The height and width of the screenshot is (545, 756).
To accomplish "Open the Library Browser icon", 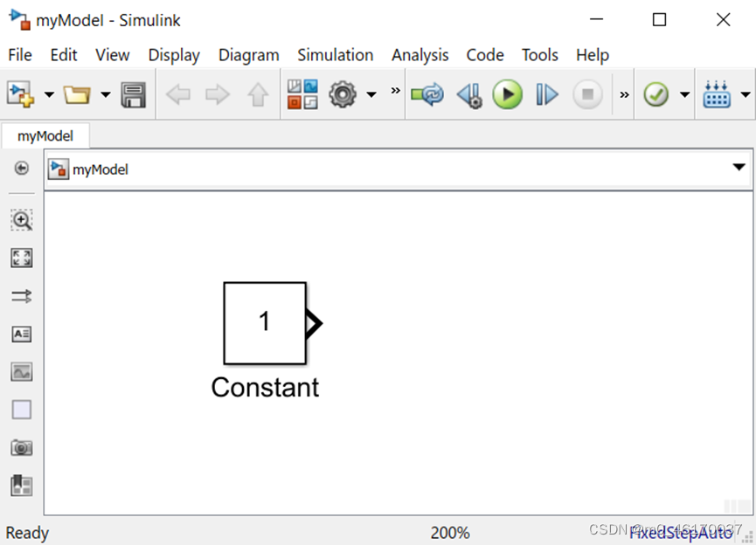I will click(x=302, y=94).
